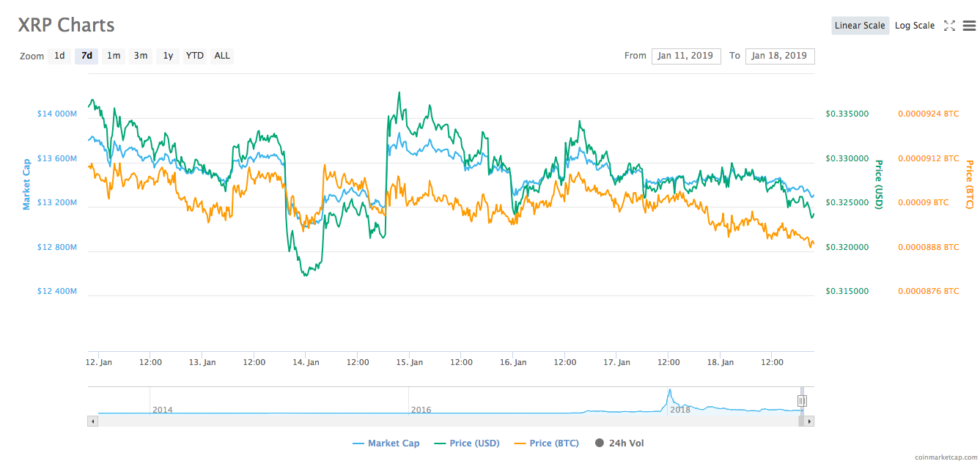Screen dimensions: 980x475
Task: Show ALL historical data
Action: (x=221, y=56)
